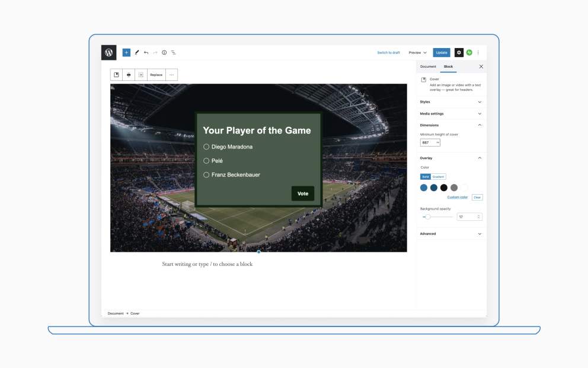The width and height of the screenshot is (588, 368).
Task: Click Document in the bottom breadcrumb
Action: 116,313
